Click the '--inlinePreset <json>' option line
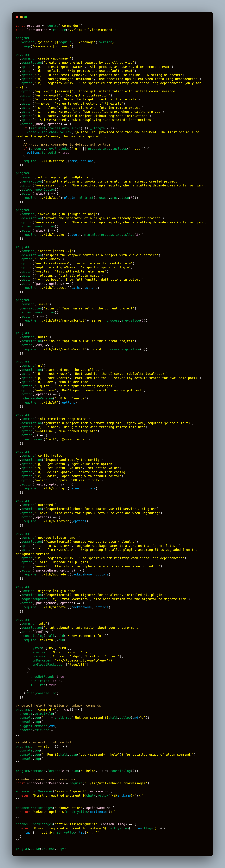 pos(102,75)
